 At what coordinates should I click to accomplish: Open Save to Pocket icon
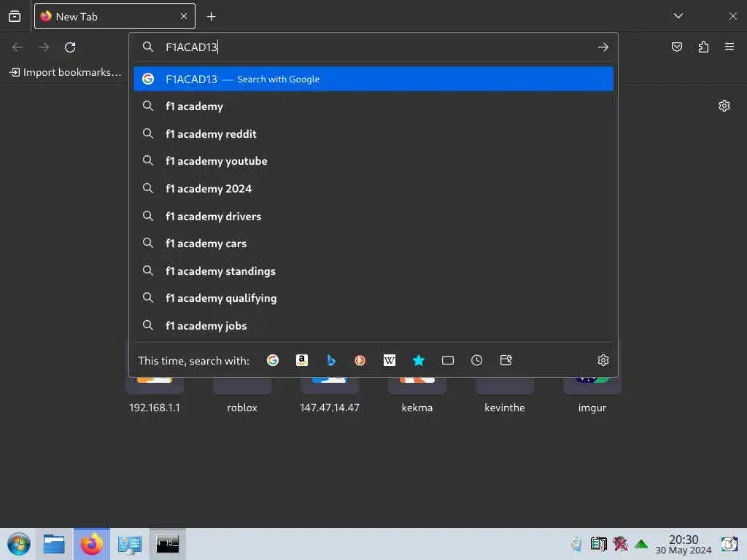pos(676,47)
